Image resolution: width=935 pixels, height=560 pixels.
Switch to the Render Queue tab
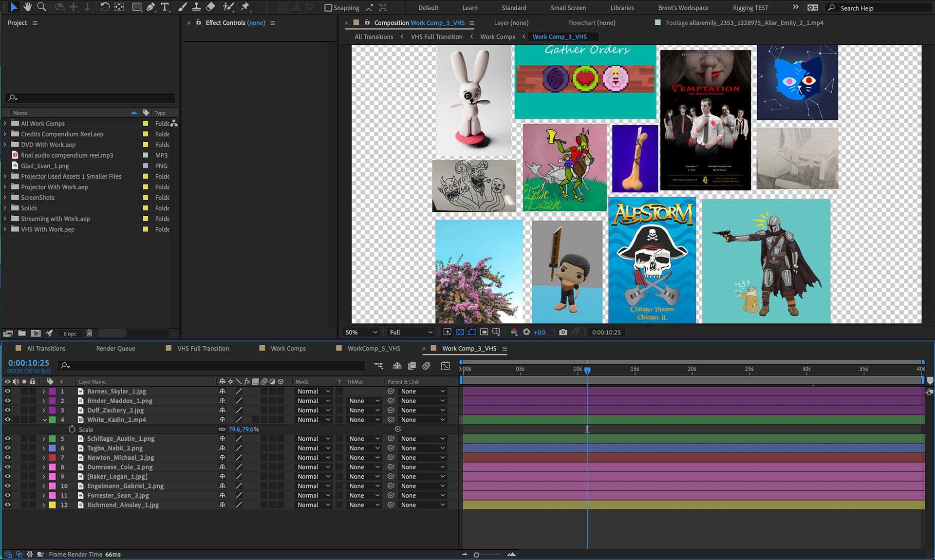[x=115, y=349]
